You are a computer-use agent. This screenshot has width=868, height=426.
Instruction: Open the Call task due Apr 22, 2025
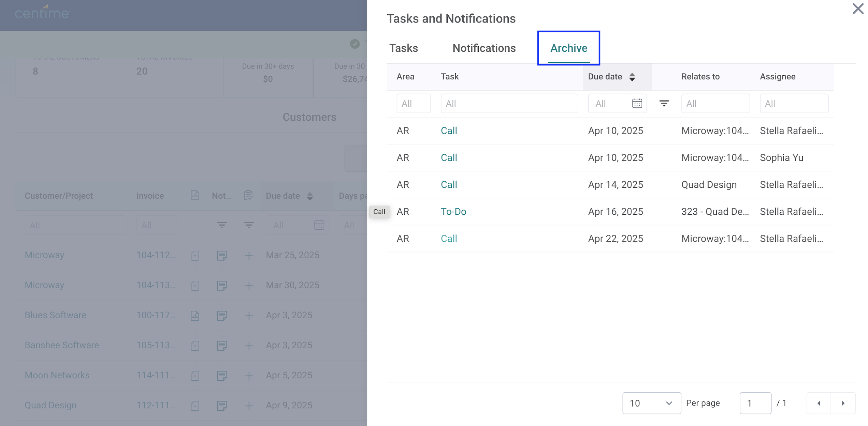coord(449,239)
